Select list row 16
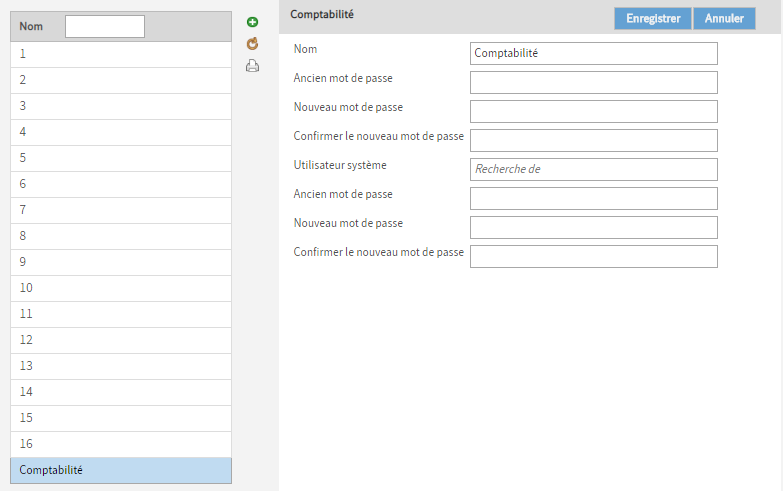 pyautogui.click(x=121, y=444)
